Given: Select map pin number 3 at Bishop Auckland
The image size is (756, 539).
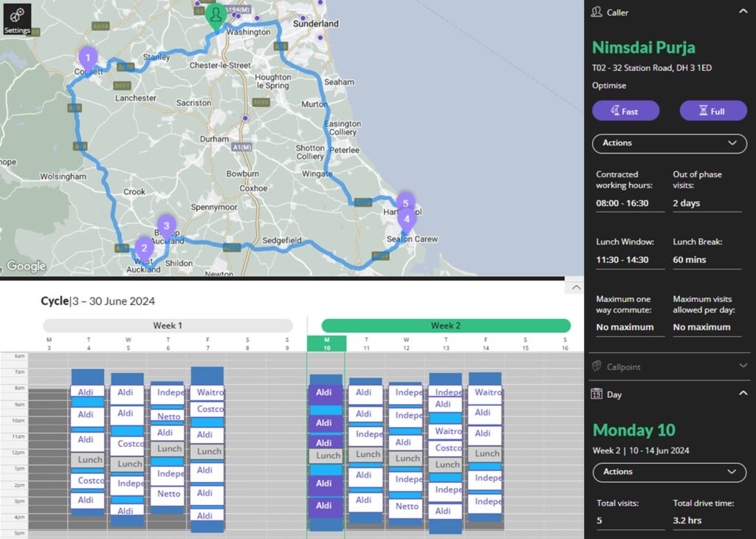Looking at the screenshot, I should point(166,227).
